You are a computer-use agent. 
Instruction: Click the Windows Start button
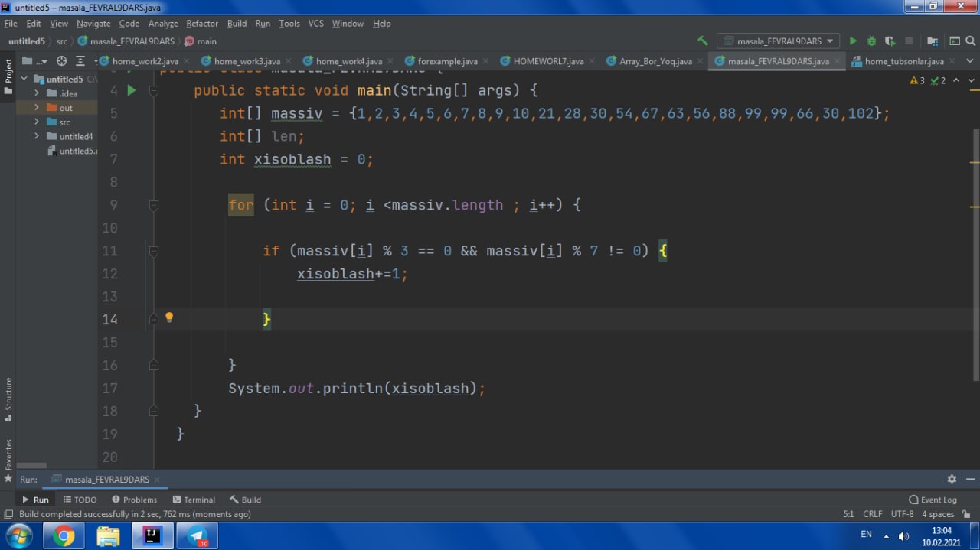click(x=18, y=535)
